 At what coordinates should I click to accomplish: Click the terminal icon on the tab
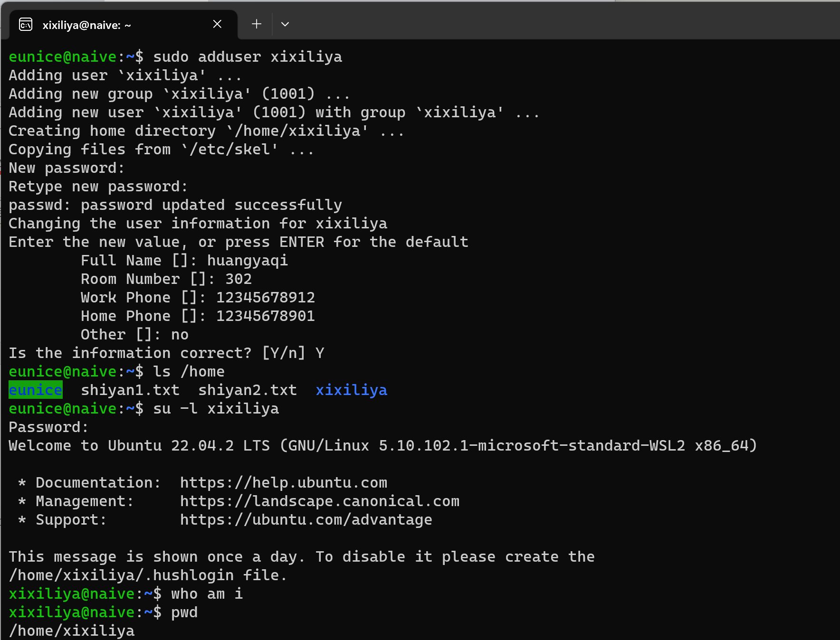[x=26, y=24]
